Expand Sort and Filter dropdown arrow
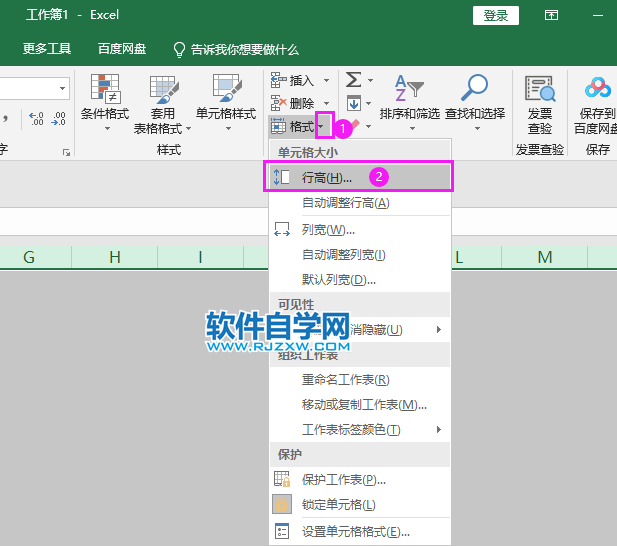 tap(412, 129)
